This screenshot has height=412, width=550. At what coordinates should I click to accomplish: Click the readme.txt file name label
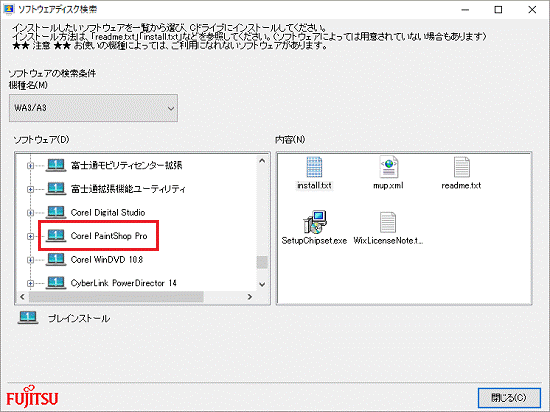(461, 185)
